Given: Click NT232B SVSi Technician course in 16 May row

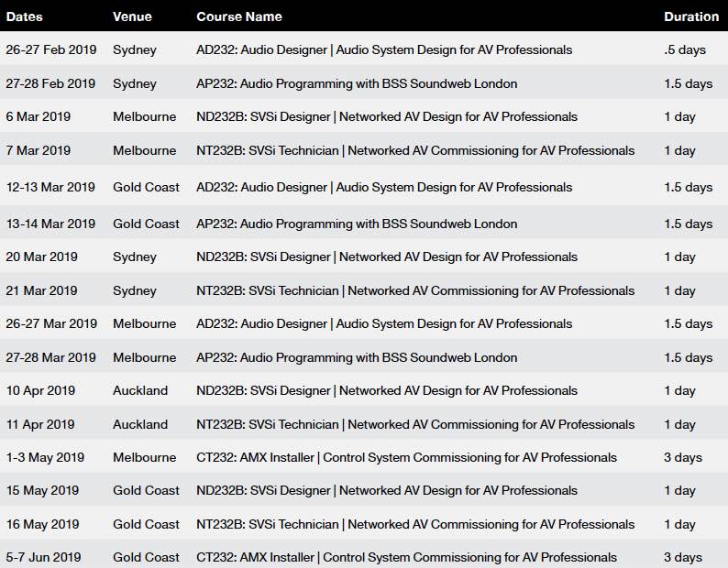Looking at the screenshot, I should pos(415,524).
